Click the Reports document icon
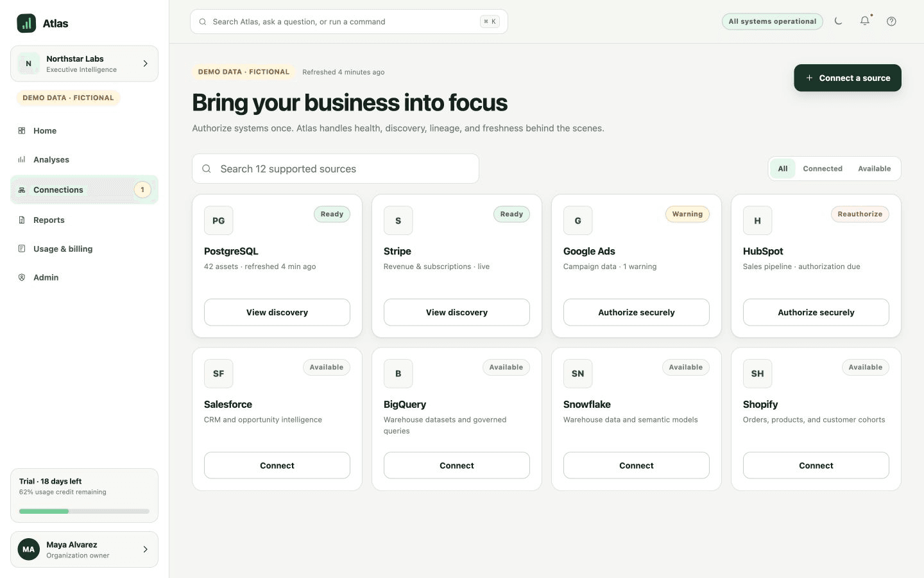 pyautogui.click(x=22, y=220)
